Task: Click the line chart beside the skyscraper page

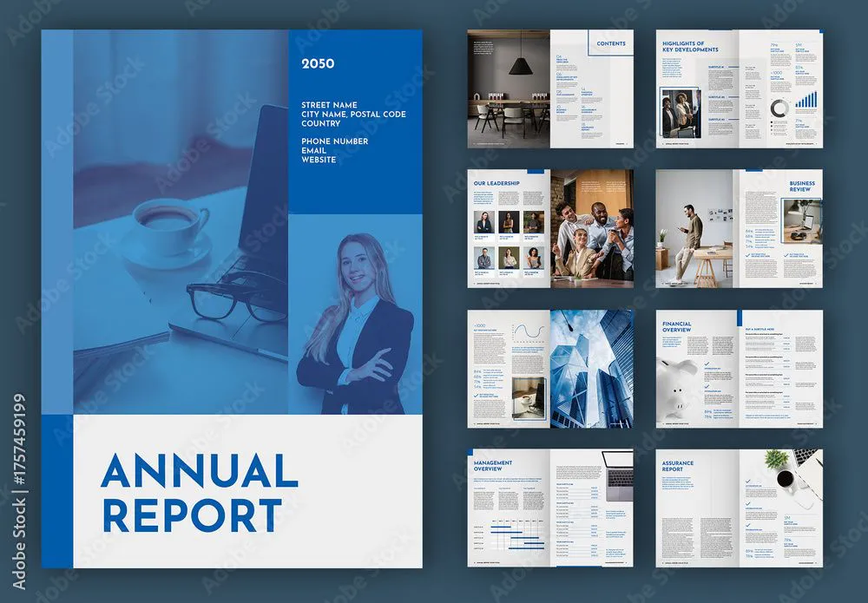Action: click(x=529, y=332)
